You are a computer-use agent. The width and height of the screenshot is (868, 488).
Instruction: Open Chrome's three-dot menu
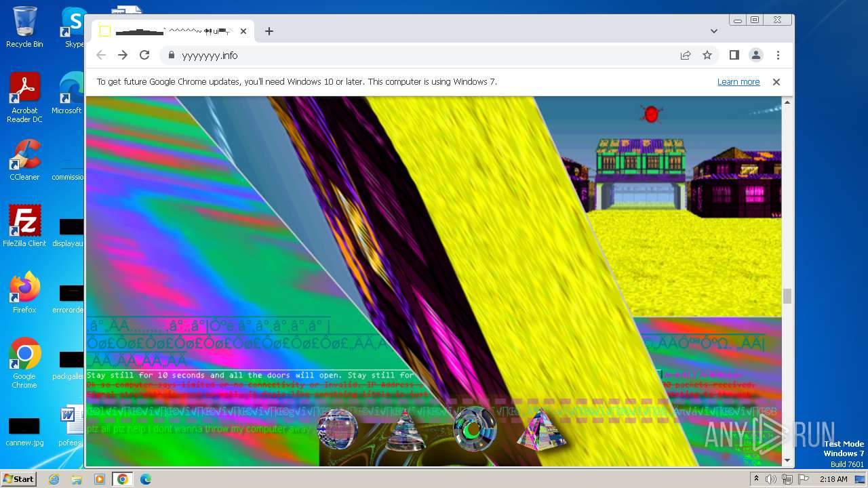point(778,55)
